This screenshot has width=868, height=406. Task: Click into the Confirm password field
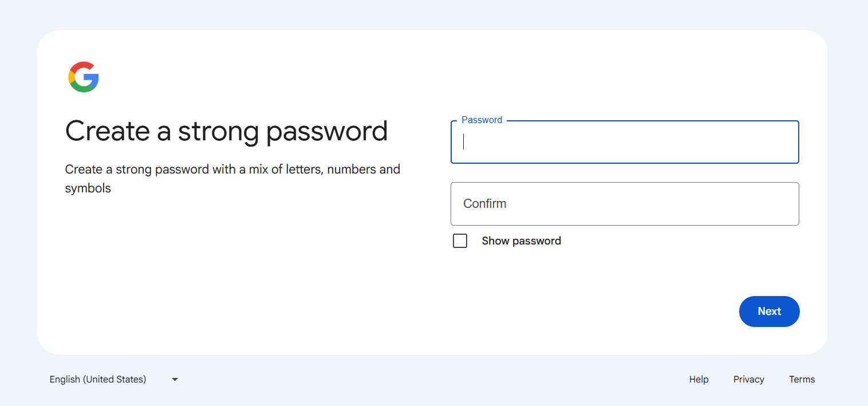pos(624,204)
